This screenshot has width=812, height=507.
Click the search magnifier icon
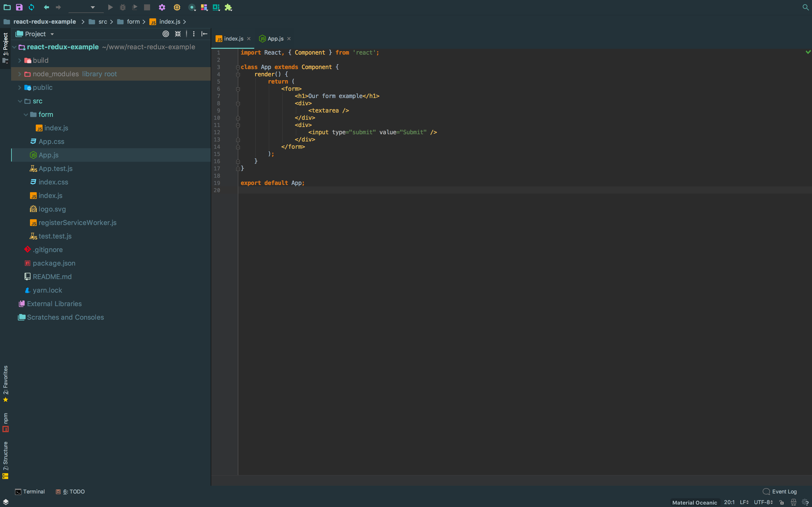click(805, 7)
